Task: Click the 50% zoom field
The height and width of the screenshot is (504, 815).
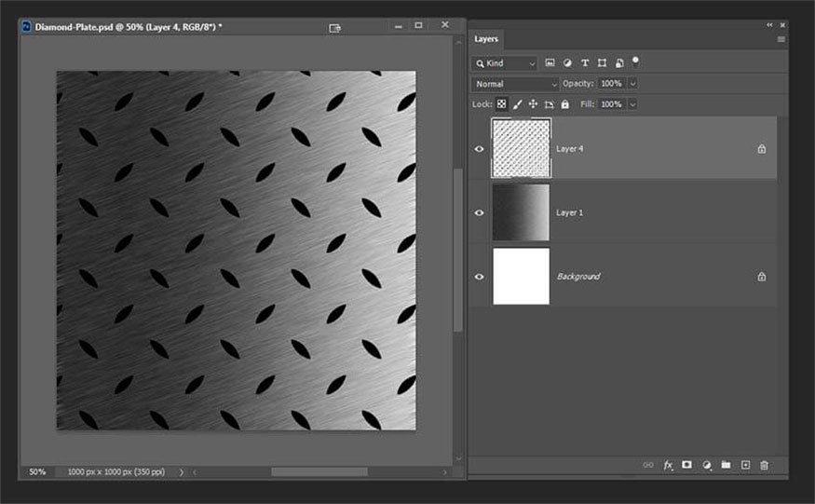Action: (37, 471)
